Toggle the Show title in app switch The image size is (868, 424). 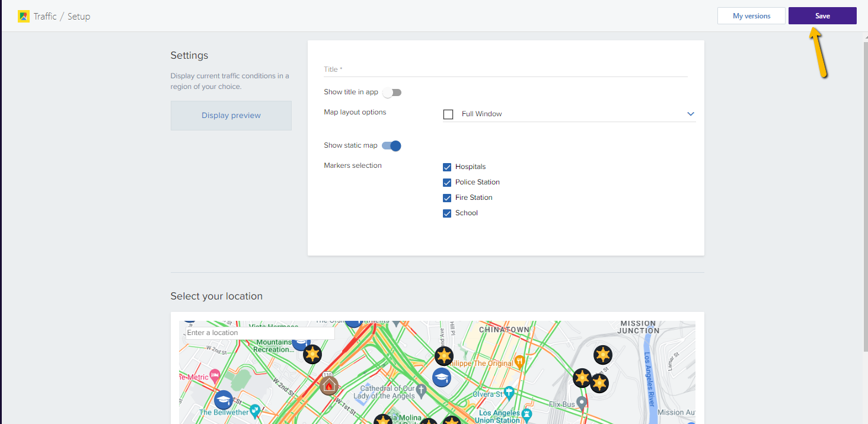392,93
